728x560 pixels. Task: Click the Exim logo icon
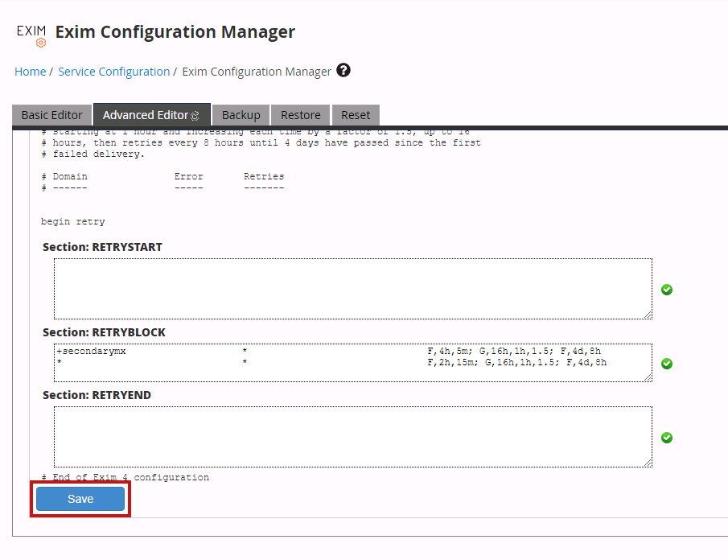(x=31, y=35)
